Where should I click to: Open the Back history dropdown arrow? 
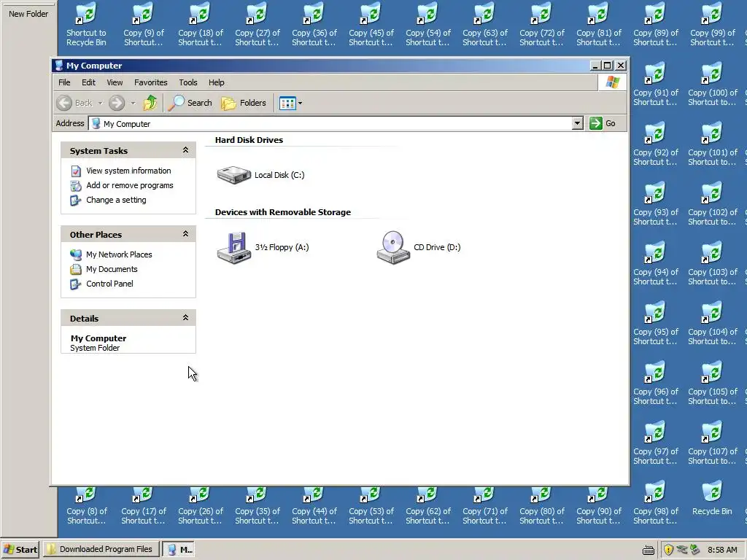[100, 102]
